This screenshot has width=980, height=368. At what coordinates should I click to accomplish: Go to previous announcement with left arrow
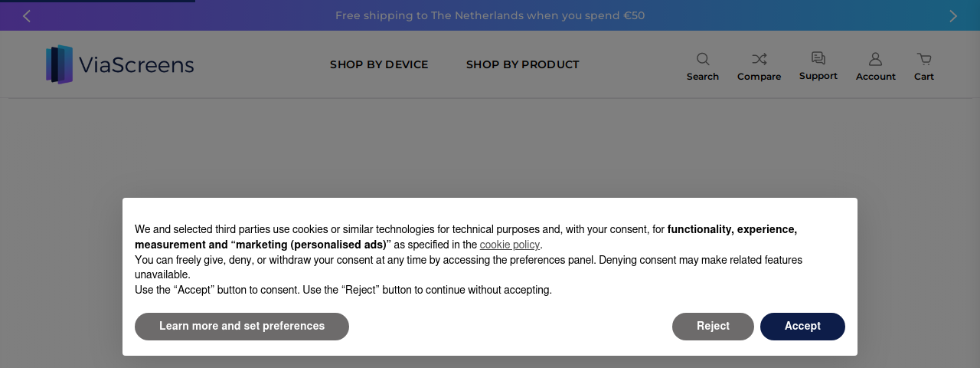point(27,15)
